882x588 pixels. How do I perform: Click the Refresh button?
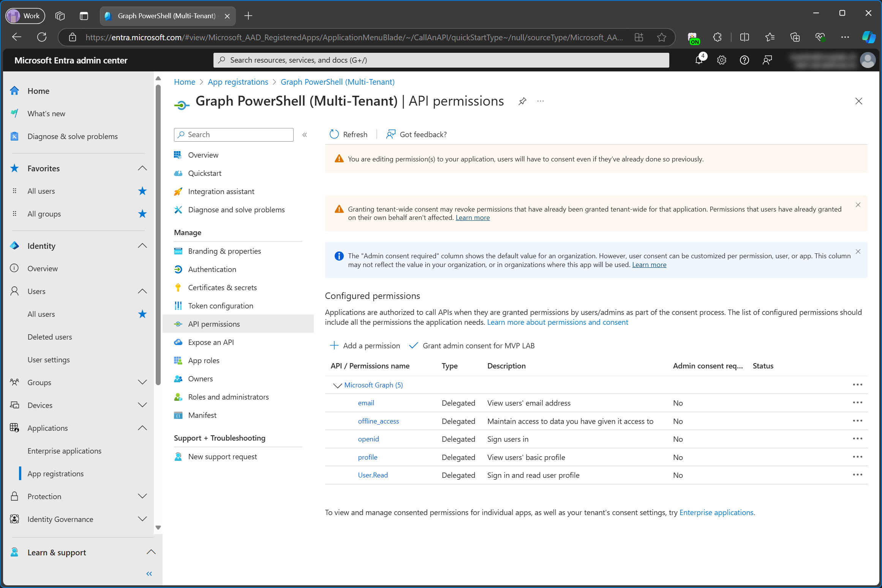click(348, 134)
